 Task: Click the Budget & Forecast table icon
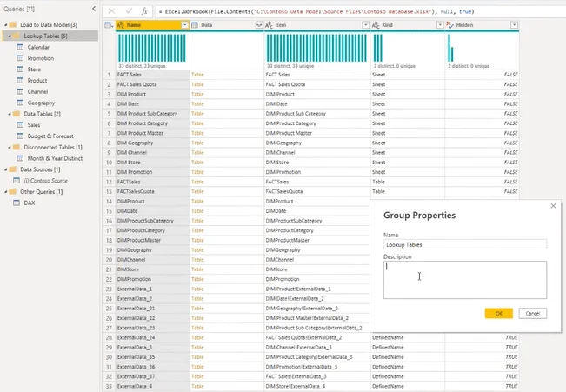click(20, 136)
